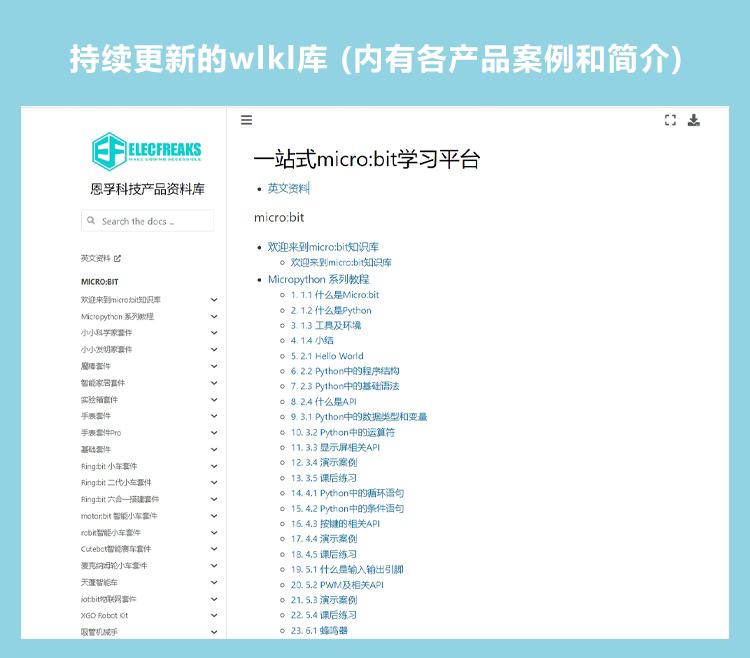
Task: Open link 2.4 什么是API
Action: click(x=324, y=402)
